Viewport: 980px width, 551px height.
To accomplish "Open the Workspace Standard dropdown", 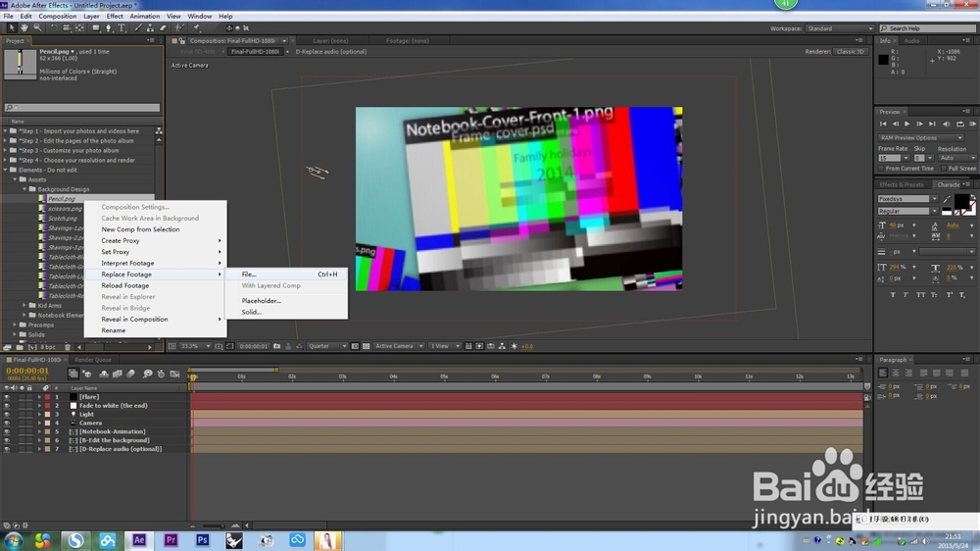I will click(x=839, y=28).
